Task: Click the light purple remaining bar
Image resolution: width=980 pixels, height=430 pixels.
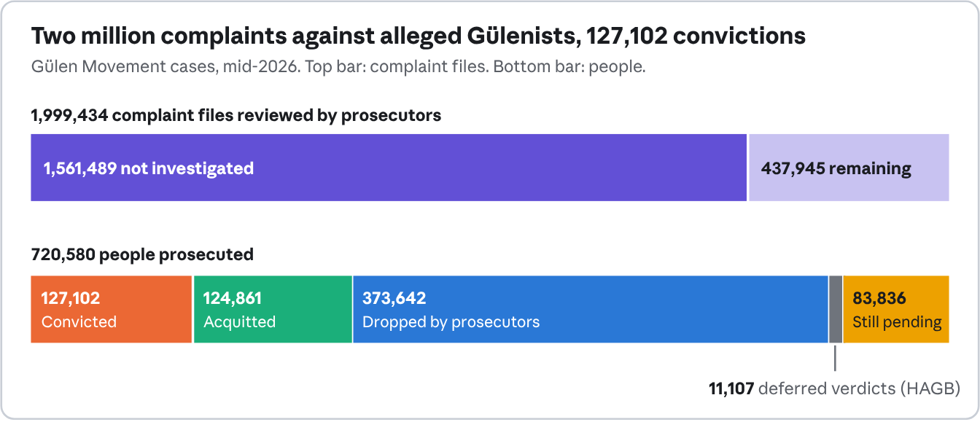Action: pos(849,168)
